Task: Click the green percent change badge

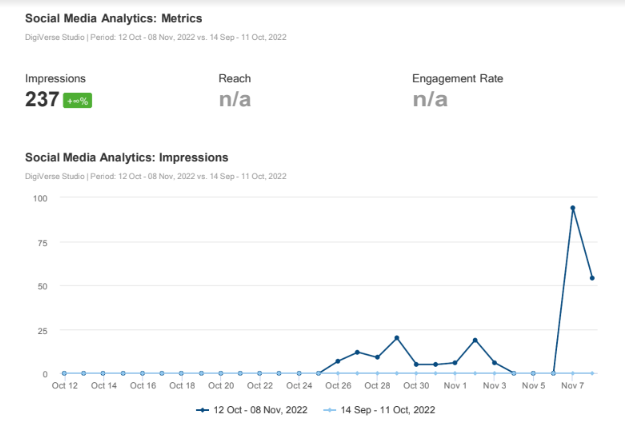Action: pyautogui.click(x=78, y=101)
